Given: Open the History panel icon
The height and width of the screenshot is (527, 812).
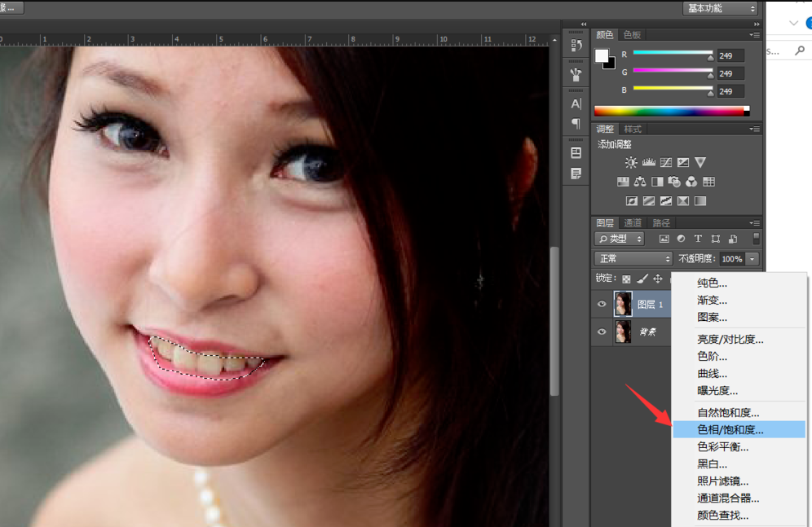Looking at the screenshot, I should 576,46.
